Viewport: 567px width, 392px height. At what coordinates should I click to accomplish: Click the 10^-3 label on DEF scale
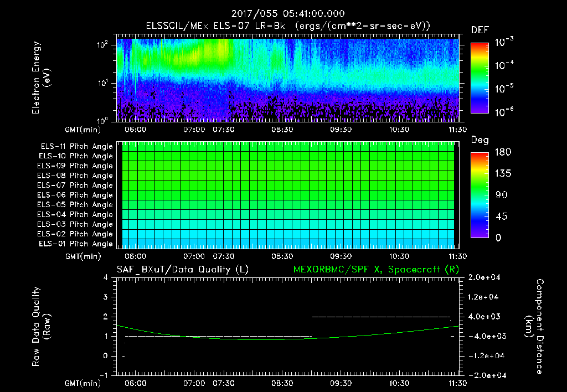[x=504, y=42]
